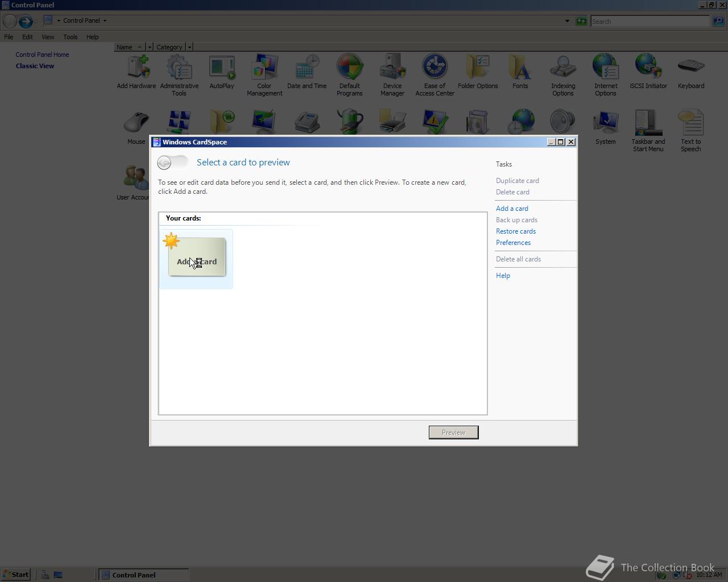Expand the dropdown arrow before Control Panel breadcrumb
Image resolution: width=728 pixels, height=582 pixels.
tap(59, 20)
